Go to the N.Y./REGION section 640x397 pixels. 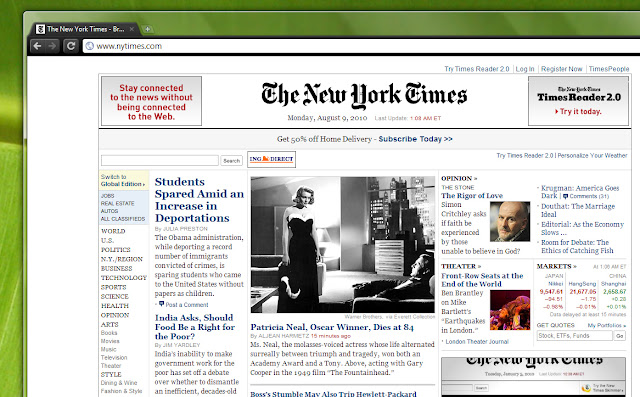pyautogui.click(x=122, y=259)
